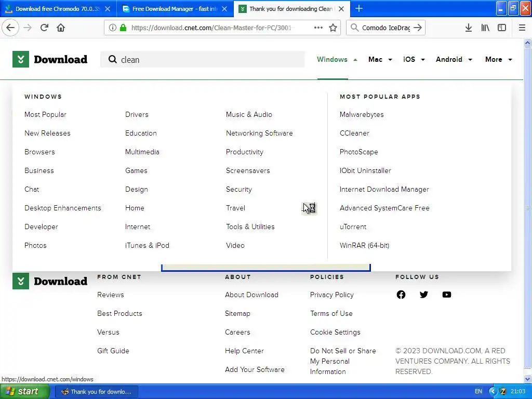Open the CCleaner link
The width and height of the screenshot is (532, 399).
click(x=354, y=134)
